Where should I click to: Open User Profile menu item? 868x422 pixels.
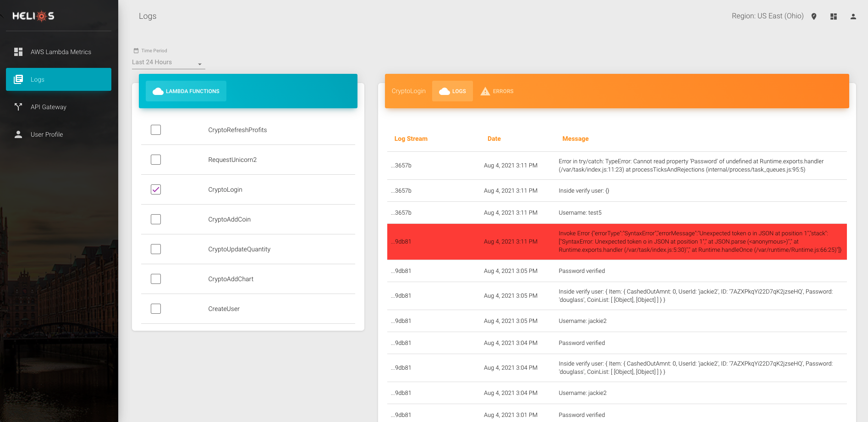pyautogui.click(x=59, y=134)
